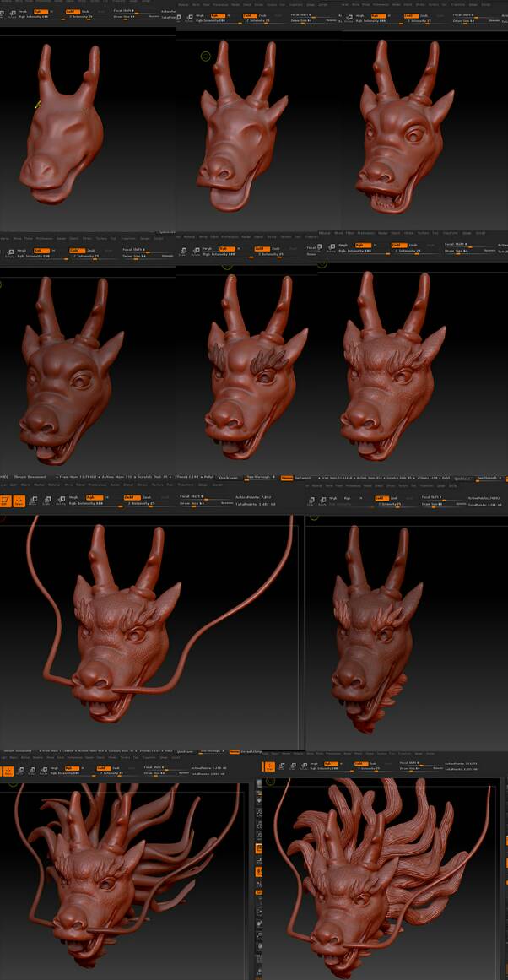Viewport: 508px width, 980px height.
Task: Open Transform menu above the whiskered head
Action: click(x=185, y=485)
